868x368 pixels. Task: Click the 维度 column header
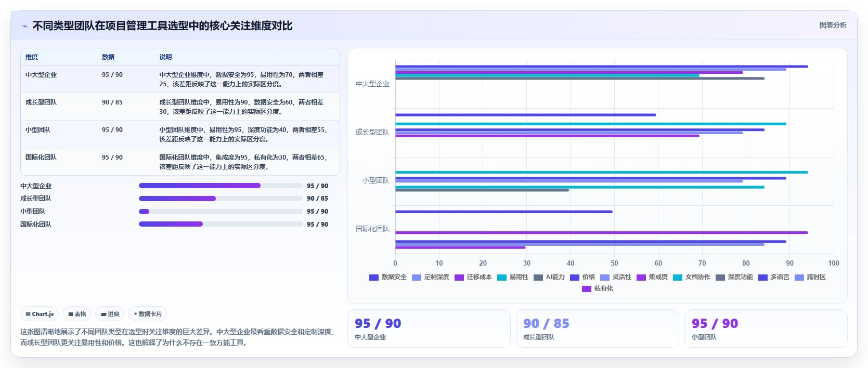click(32, 57)
